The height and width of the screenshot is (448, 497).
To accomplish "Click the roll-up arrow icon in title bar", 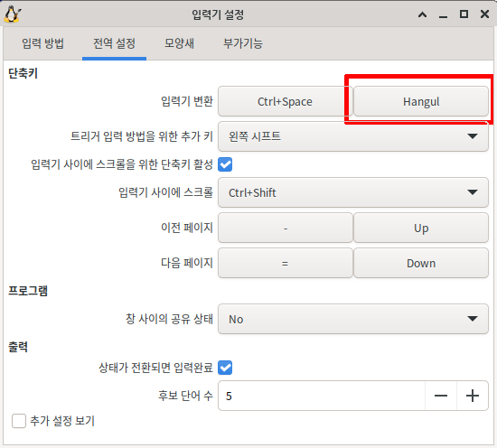I will pos(422,14).
